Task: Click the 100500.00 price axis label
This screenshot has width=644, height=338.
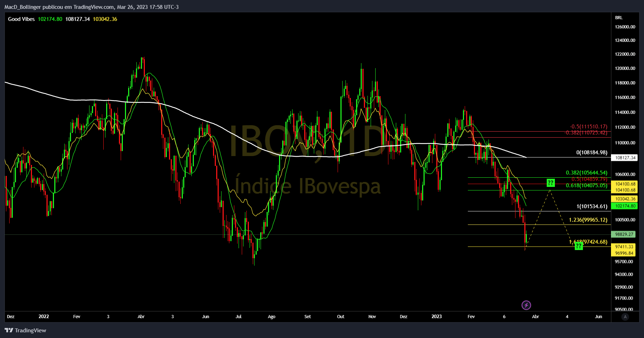Action: [x=625, y=220]
